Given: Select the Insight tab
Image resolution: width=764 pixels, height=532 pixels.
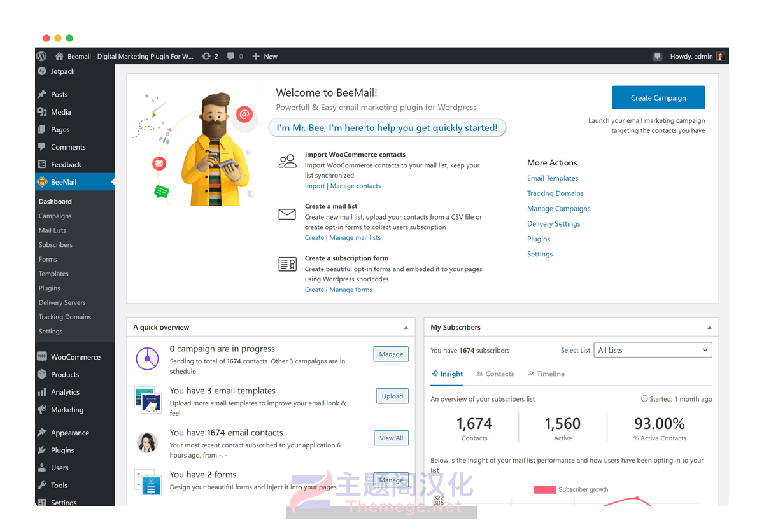Looking at the screenshot, I should [447, 374].
